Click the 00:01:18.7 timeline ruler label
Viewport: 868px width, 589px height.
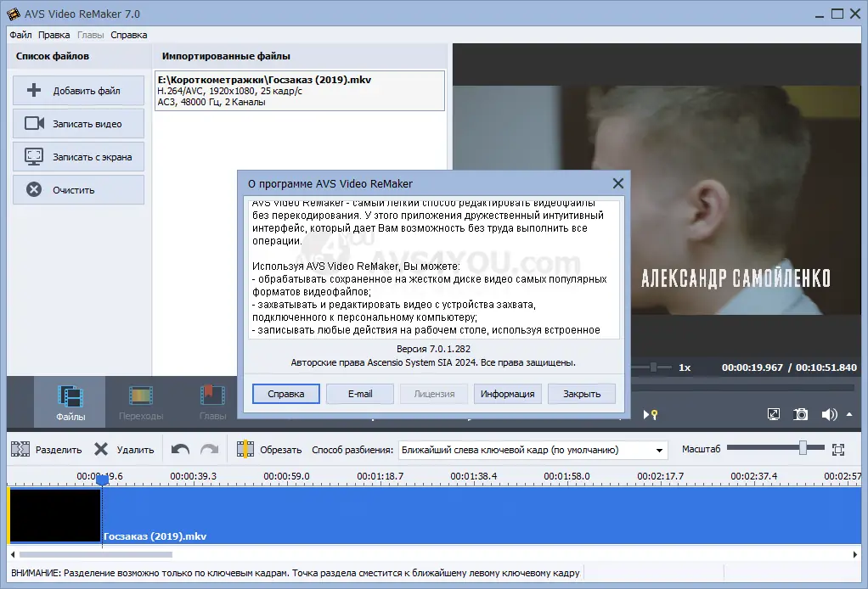[x=380, y=476]
